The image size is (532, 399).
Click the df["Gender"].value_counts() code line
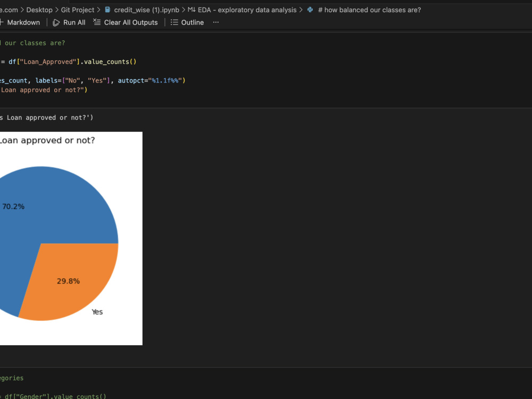(x=55, y=396)
